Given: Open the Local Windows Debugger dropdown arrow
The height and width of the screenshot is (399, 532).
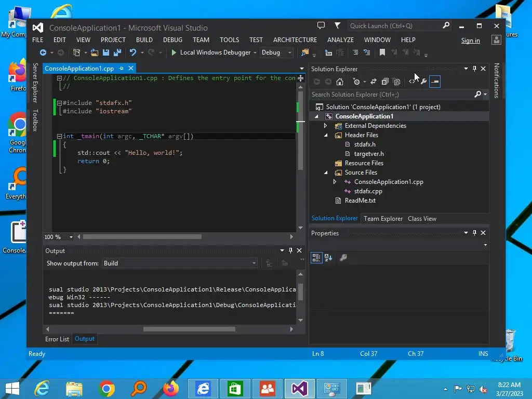Looking at the screenshot, I should [255, 52].
